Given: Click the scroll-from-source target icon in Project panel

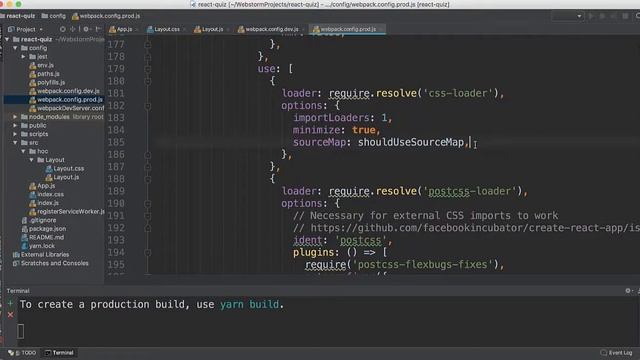Looking at the screenshot, I should pos(62,29).
